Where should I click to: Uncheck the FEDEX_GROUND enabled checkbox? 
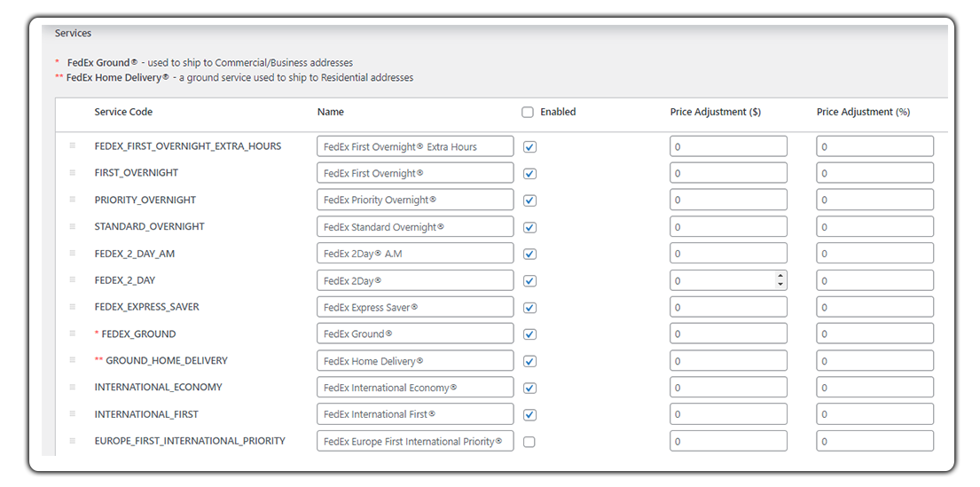click(530, 334)
